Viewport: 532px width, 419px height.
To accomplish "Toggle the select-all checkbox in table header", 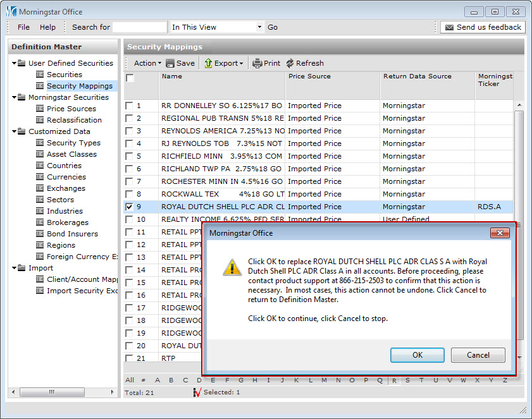I will pyautogui.click(x=130, y=78).
